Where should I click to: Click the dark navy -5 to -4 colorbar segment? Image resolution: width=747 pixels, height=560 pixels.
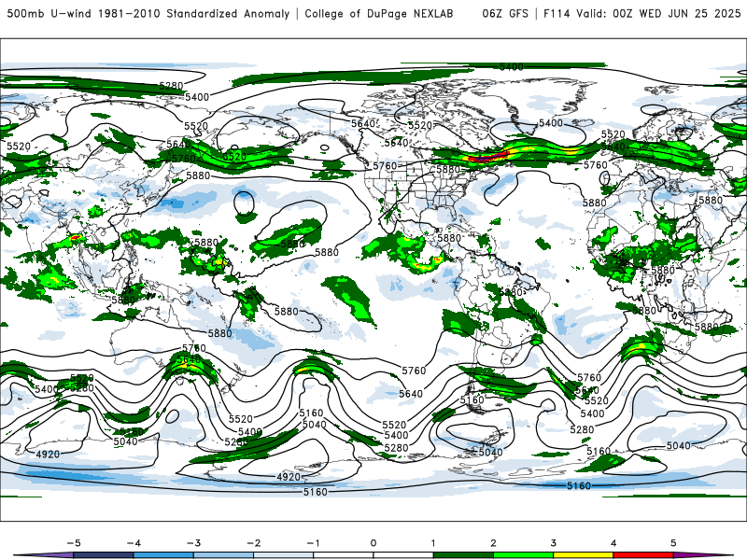[x=104, y=555]
